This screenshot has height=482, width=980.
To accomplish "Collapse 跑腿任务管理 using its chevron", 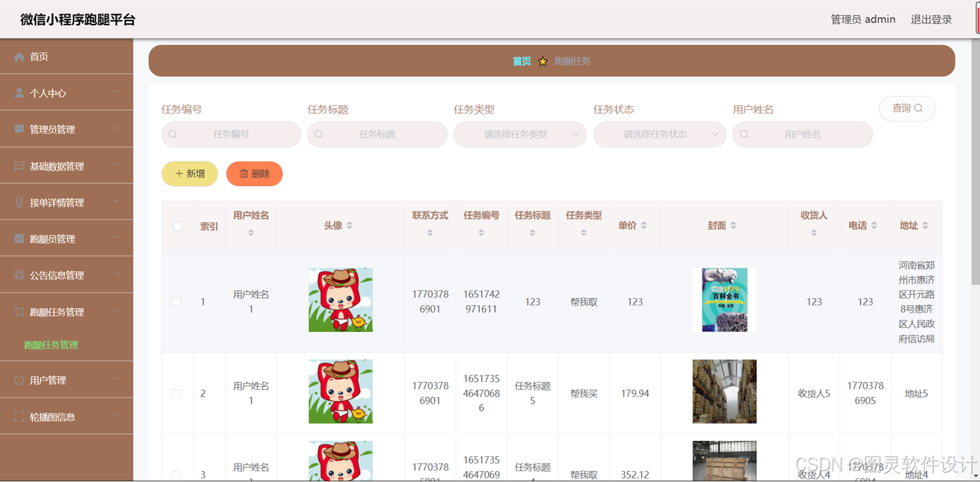I will [116, 310].
